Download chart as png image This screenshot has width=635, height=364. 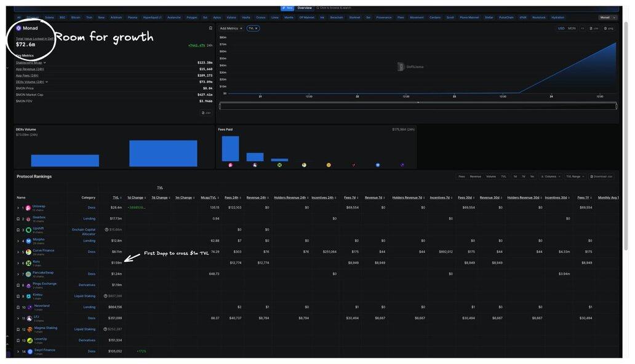609,28
